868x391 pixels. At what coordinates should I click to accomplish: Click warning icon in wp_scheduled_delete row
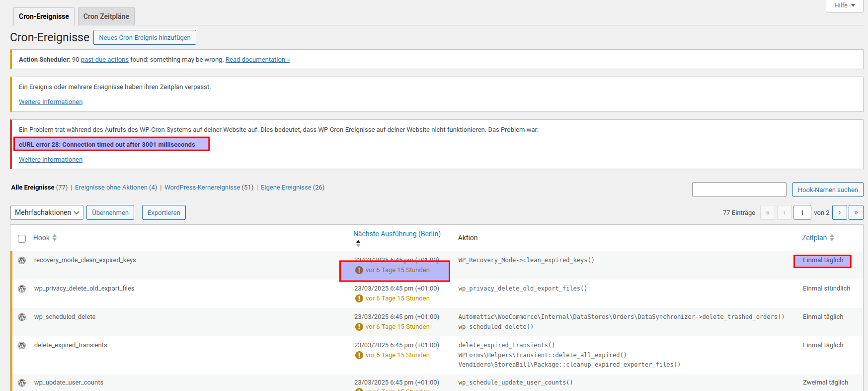pyautogui.click(x=359, y=327)
